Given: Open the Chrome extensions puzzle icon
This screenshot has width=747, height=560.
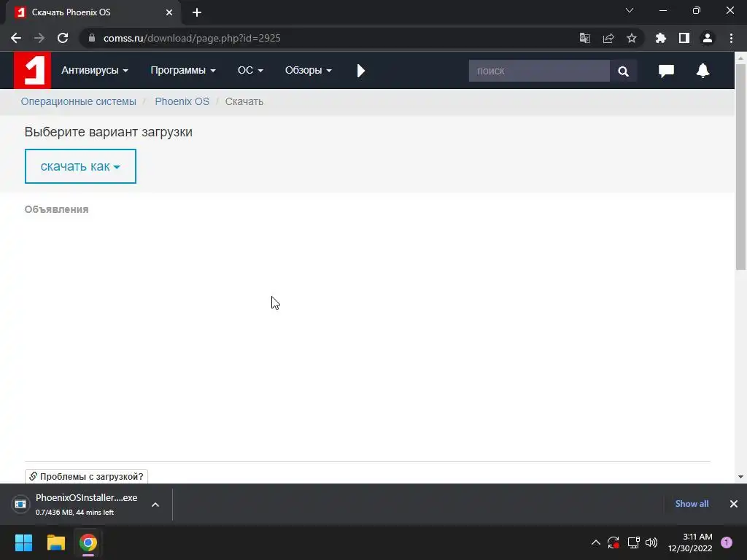Looking at the screenshot, I should [x=661, y=38].
